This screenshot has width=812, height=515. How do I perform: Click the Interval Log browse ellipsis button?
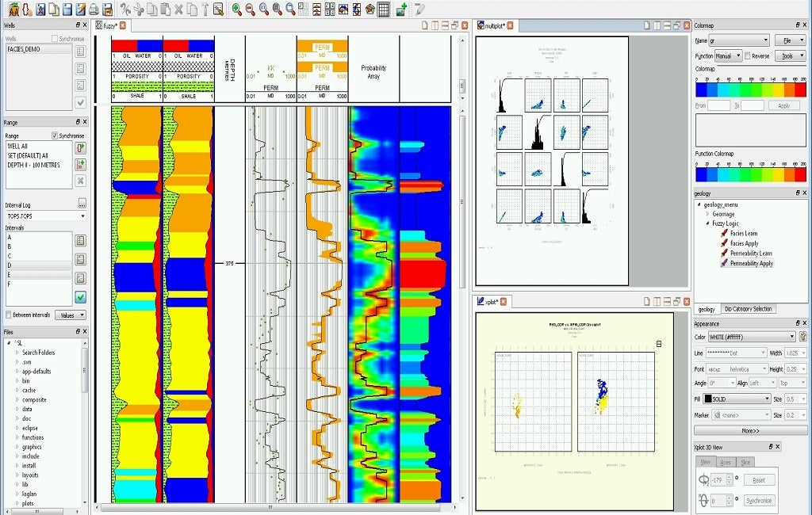tap(81, 204)
